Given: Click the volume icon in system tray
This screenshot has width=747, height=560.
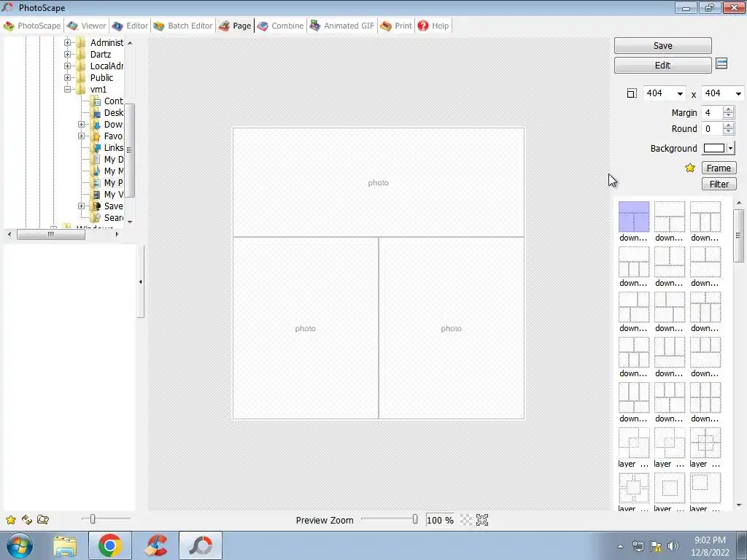Looking at the screenshot, I should [673, 546].
